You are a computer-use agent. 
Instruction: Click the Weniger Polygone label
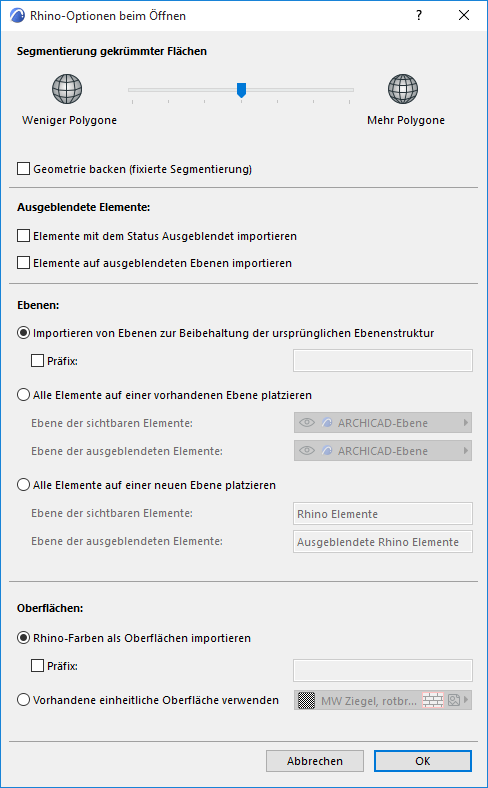click(x=69, y=120)
